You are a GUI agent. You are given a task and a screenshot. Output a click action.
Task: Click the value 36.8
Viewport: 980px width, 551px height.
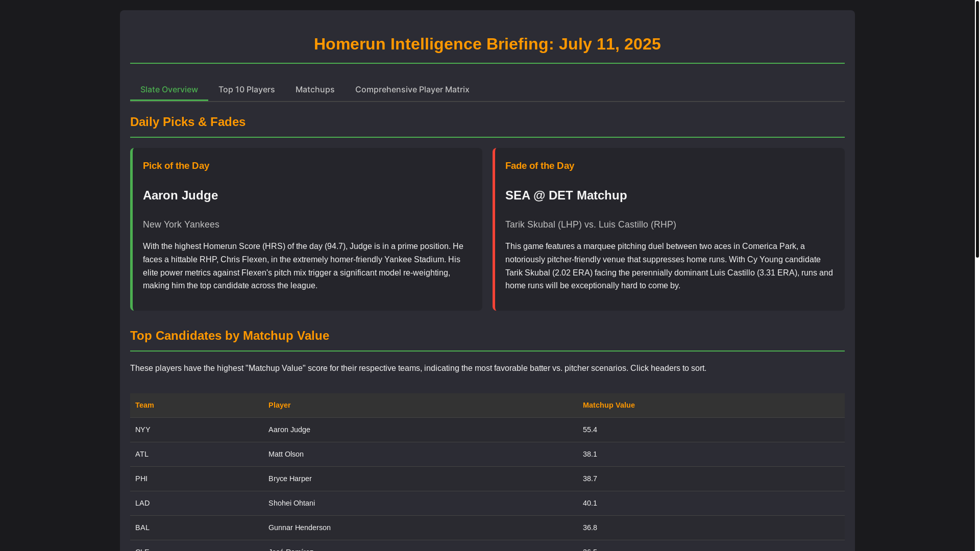[711, 528]
